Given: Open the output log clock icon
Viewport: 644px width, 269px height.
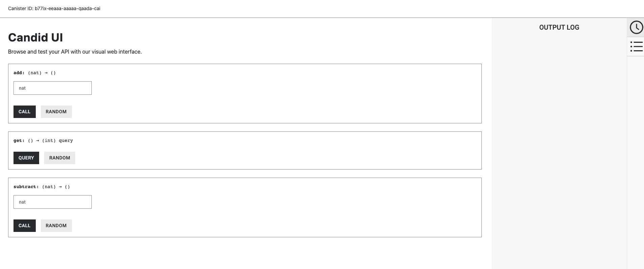Looking at the screenshot, I should click(636, 27).
